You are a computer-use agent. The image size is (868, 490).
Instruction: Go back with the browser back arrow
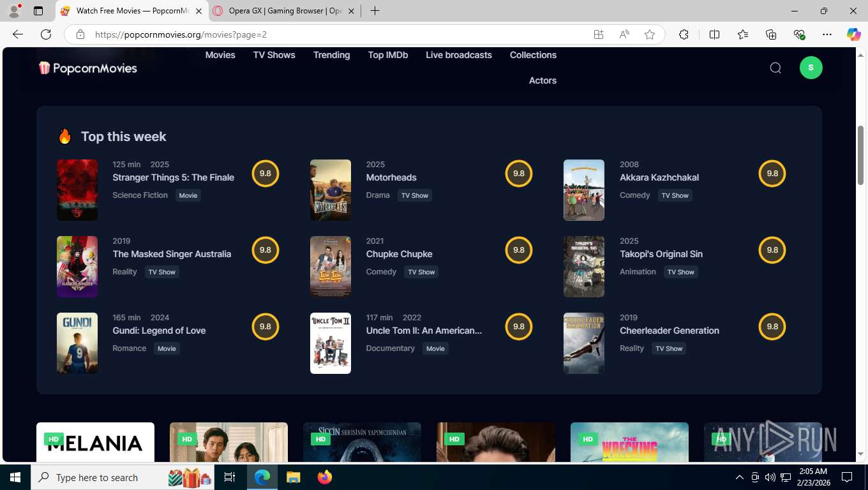click(x=18, y=34)
